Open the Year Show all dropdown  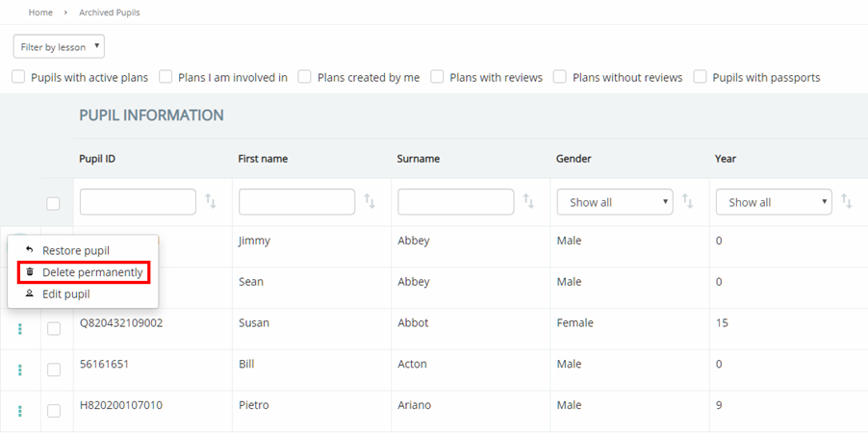coord(774,202)
